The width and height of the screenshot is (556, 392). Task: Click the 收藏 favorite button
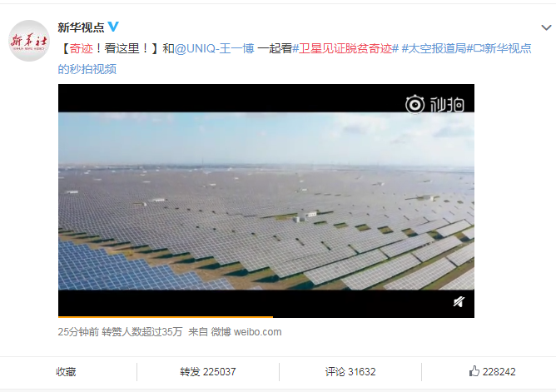pos(66,372)
